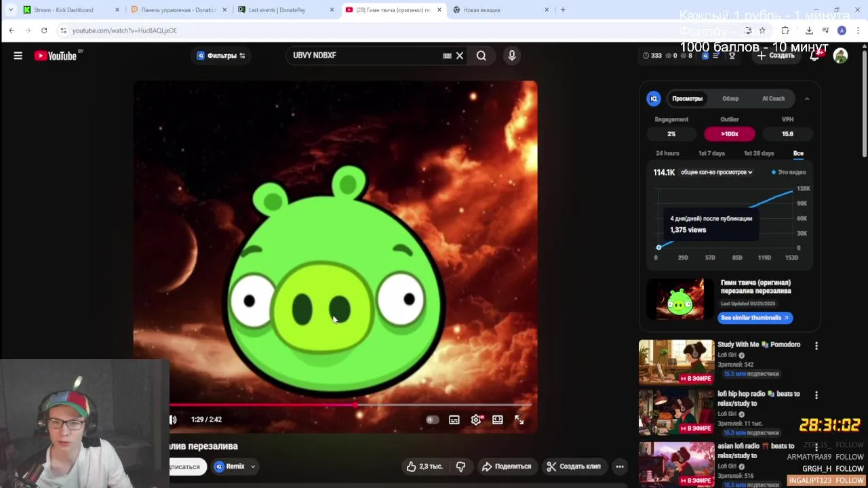The width and height of the screenshot is (868, 488).
Task: Open a new browser tab
Action: [x=563, y=10]
